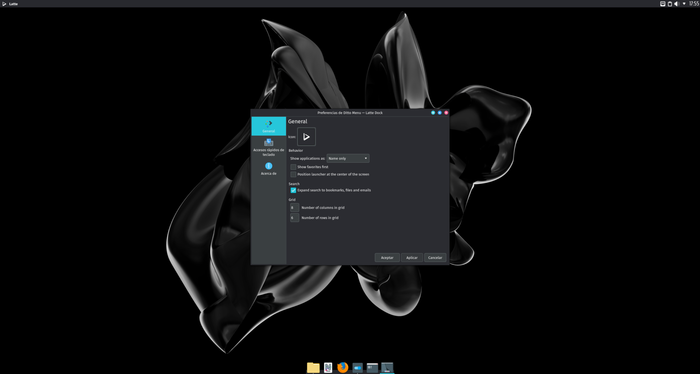Click the blue maximize button in title bar
This screenshot has width=700, height=374.
pos(440,113)
